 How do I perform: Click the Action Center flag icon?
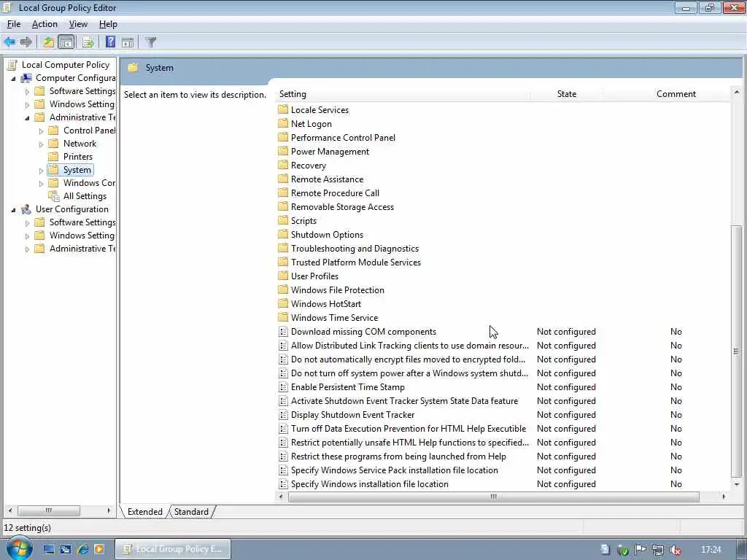point(640,550)
